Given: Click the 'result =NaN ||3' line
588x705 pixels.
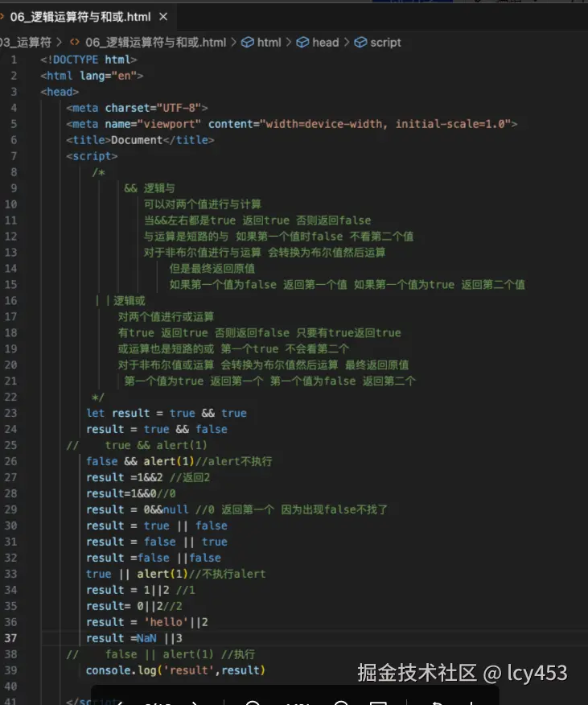Looking at the screenshot, I should pos(134,638).
